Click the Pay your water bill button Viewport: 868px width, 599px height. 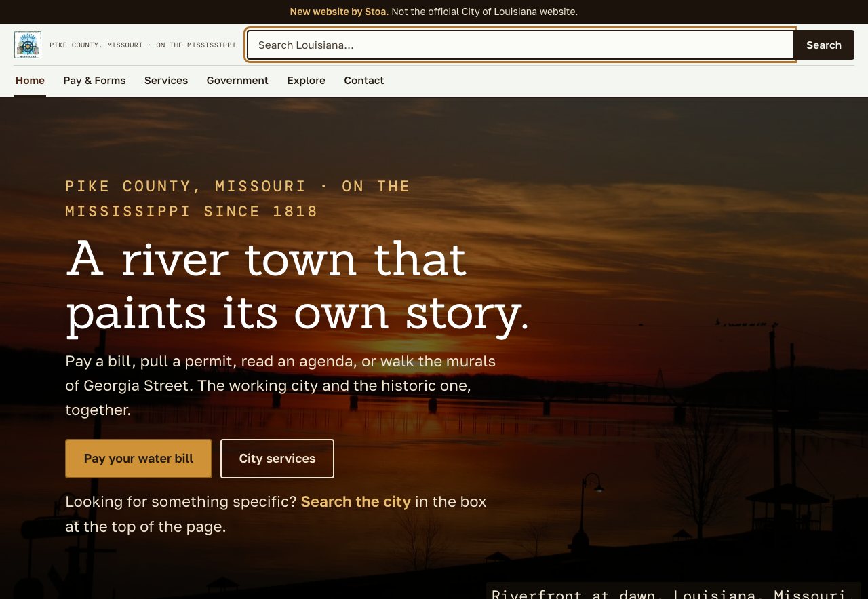[x=139, y=459]
